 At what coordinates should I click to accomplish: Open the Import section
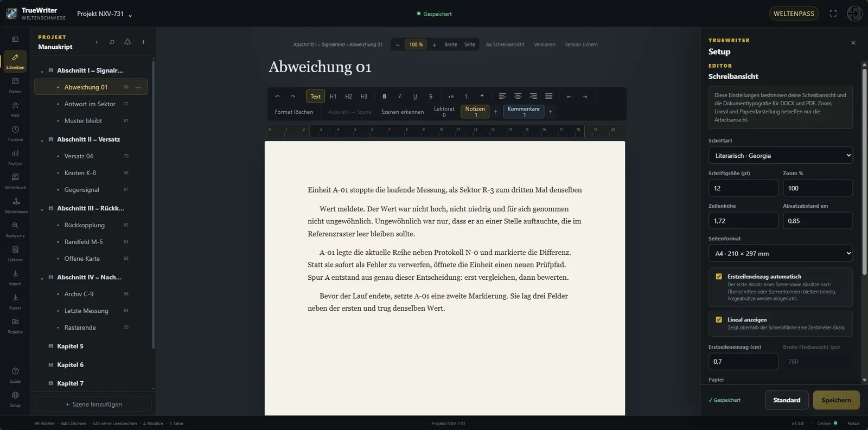(15, 277)
